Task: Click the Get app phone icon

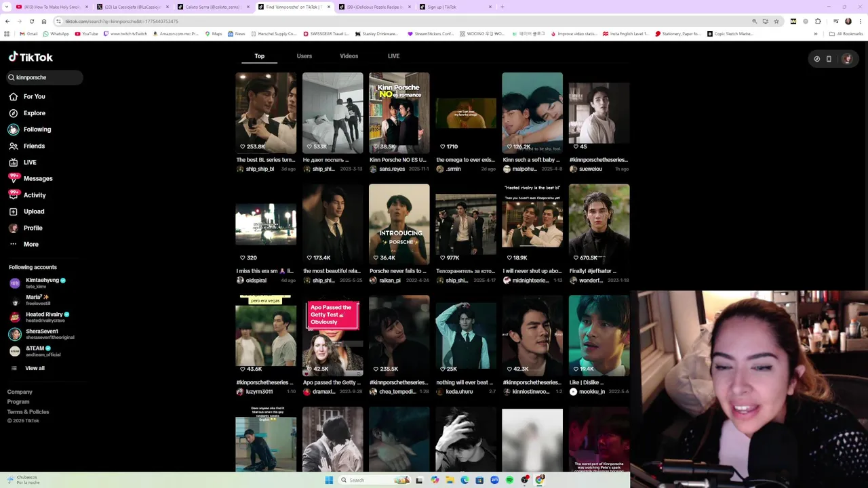Action: [x=829, y=59]
